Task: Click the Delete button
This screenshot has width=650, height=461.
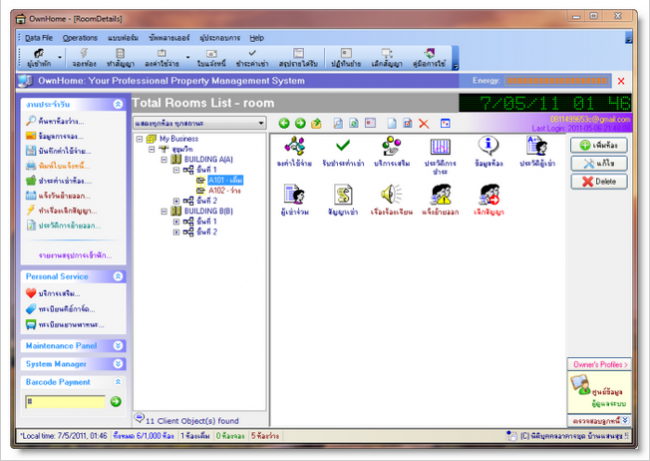Action: point(599,182)
